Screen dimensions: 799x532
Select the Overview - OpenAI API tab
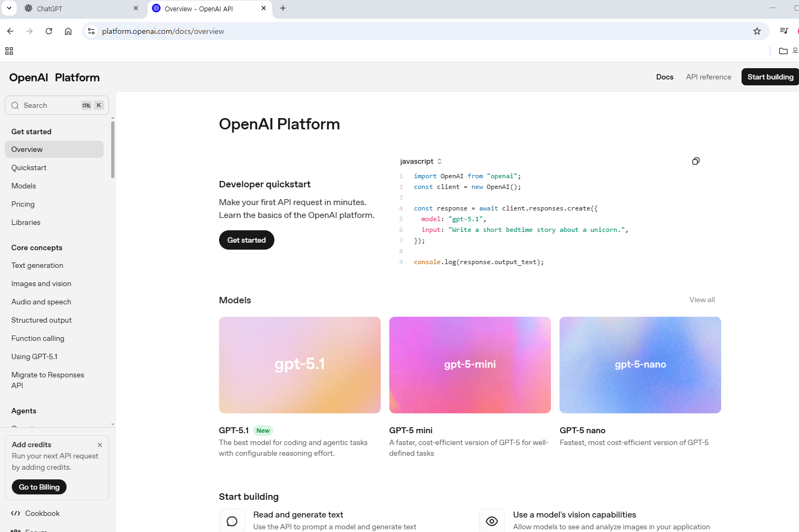click(209, 9)
